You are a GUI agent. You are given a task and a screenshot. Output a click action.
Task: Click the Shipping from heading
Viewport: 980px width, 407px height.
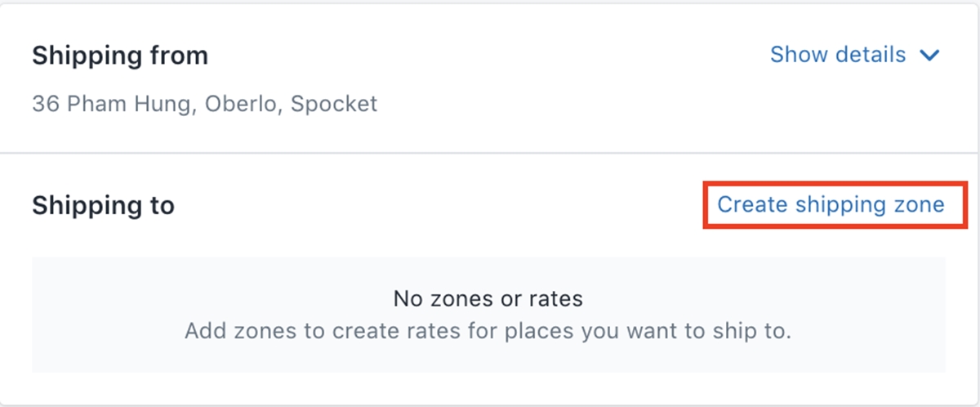[x=120, y=56]
